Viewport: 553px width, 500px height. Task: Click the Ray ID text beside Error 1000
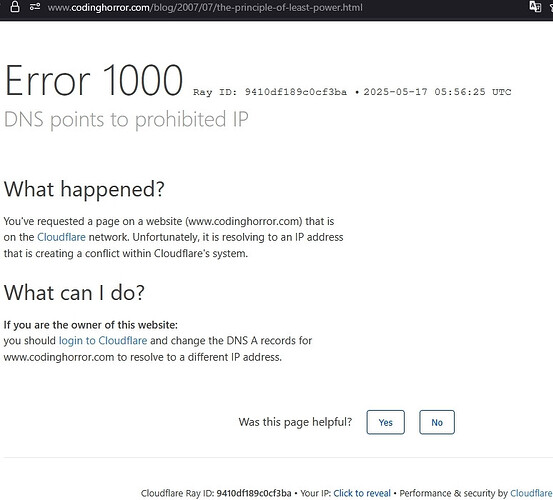[x=270, y=92]
